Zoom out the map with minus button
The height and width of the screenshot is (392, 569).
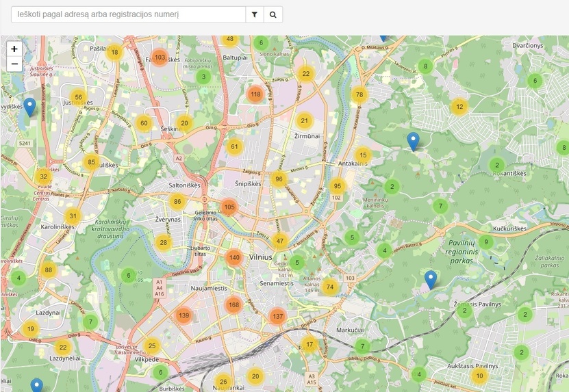[x=14, y=64]
